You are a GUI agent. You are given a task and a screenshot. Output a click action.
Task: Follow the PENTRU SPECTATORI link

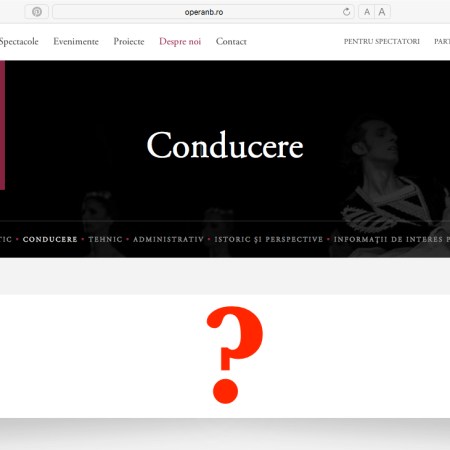[382, 41]
